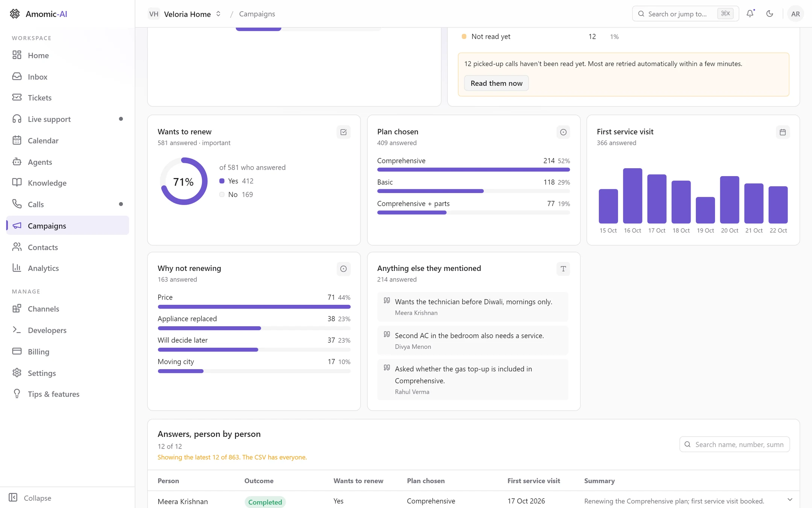812x508 pixels.
Task: Click the 16 Oct bar in chart
Action: [x=632, y=196]
